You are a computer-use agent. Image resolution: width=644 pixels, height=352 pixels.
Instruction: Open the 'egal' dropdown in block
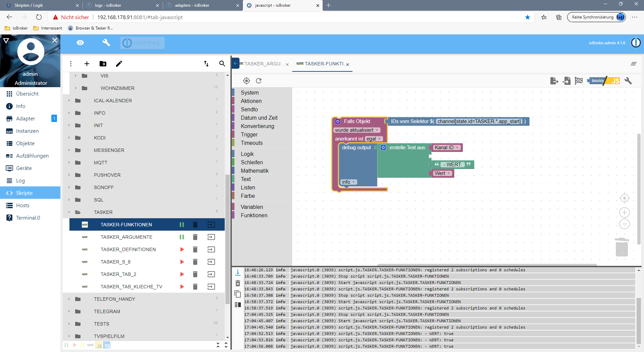coord(374,139)
